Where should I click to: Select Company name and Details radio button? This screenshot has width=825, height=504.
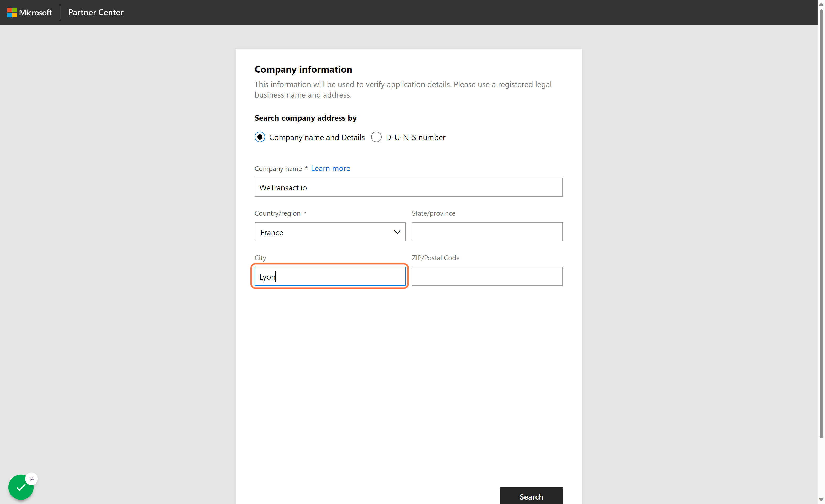coord(260,137)
